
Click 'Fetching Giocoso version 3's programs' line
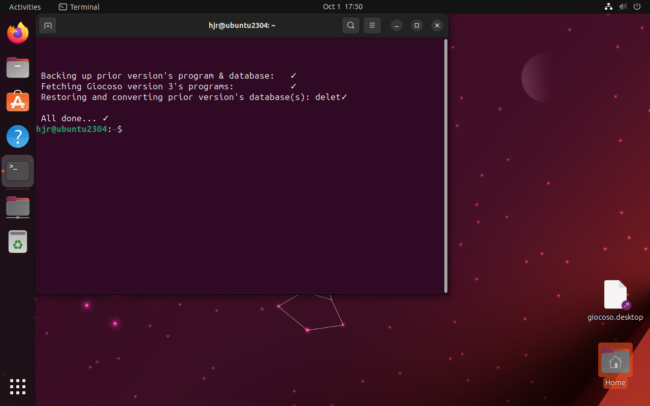pos(169,86)
